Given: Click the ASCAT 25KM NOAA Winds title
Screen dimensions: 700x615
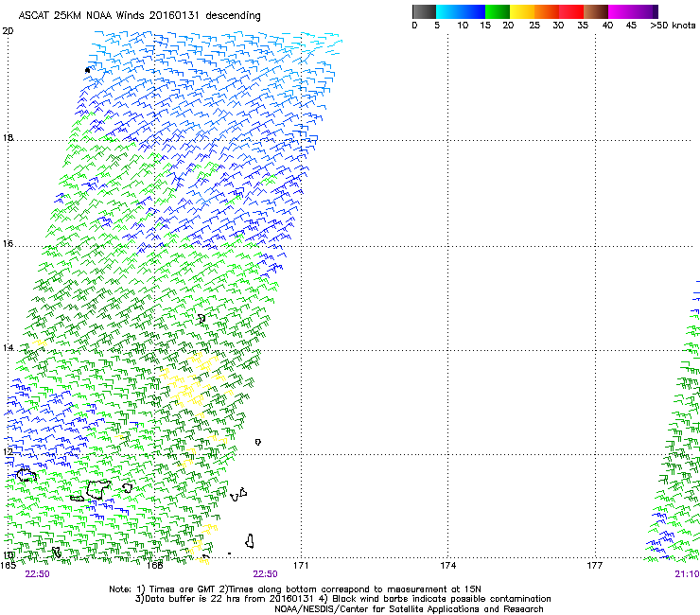Looking at the screenshot, I should click(x=139, y=16).
